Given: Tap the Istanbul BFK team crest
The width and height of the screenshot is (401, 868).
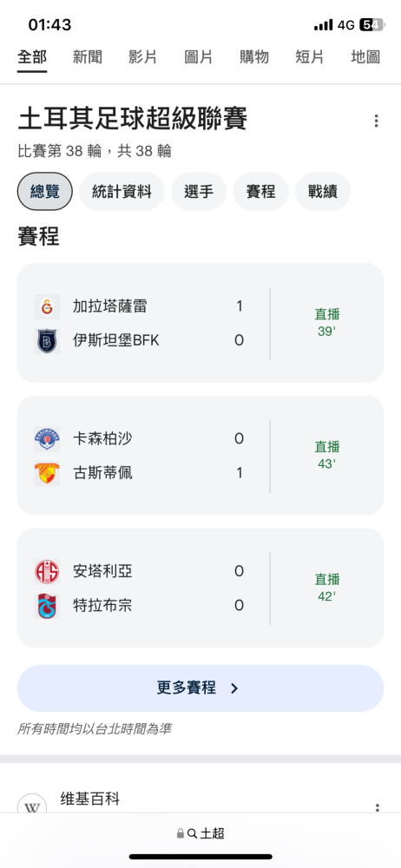Looking at the screenshot, I should pyautogui.click(x=47, y=340).
